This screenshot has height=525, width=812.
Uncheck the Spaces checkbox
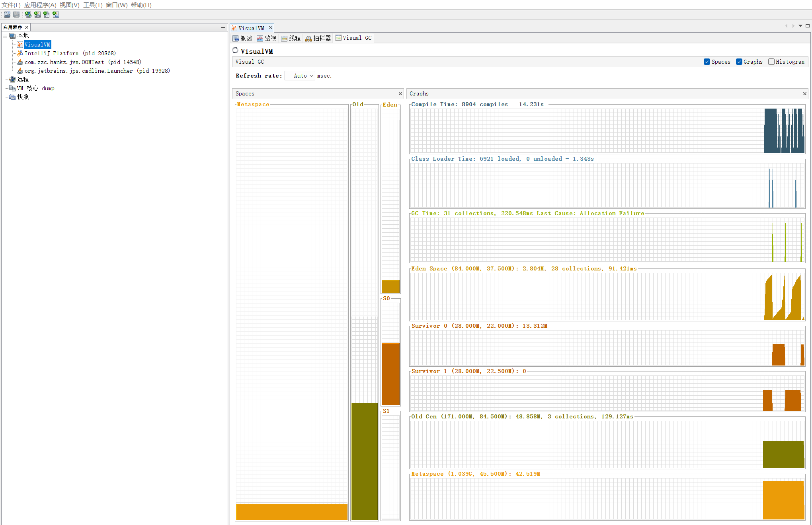click(707, 62)
